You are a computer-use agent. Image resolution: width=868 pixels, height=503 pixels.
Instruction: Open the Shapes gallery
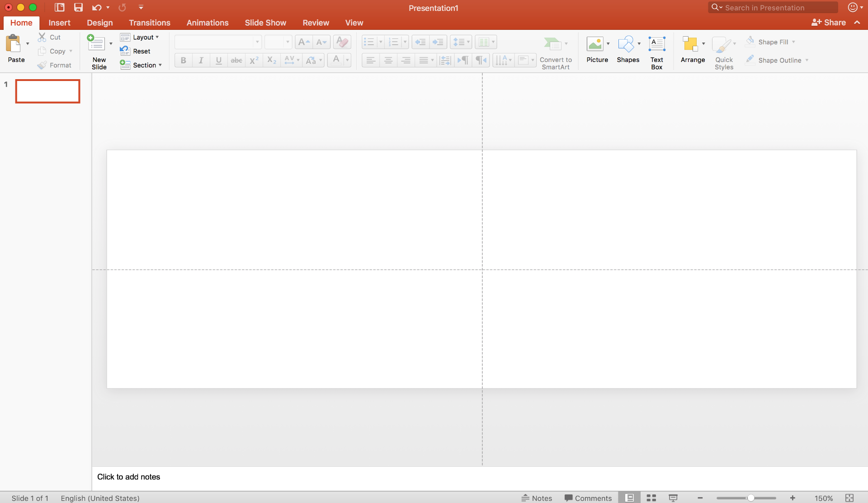626,44
